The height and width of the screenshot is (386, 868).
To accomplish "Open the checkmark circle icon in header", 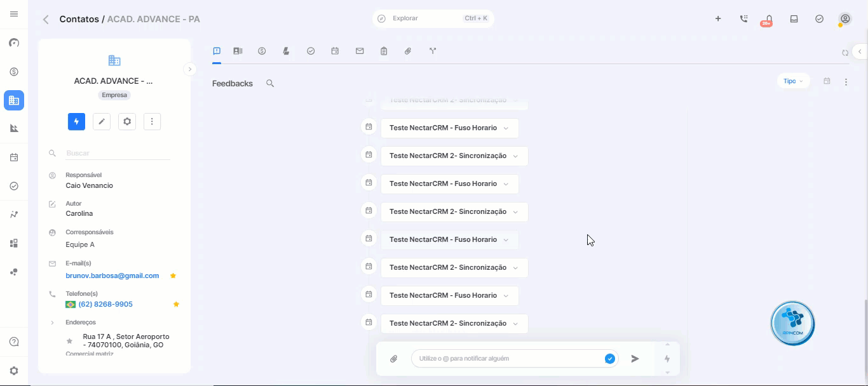I will [820, 19].
